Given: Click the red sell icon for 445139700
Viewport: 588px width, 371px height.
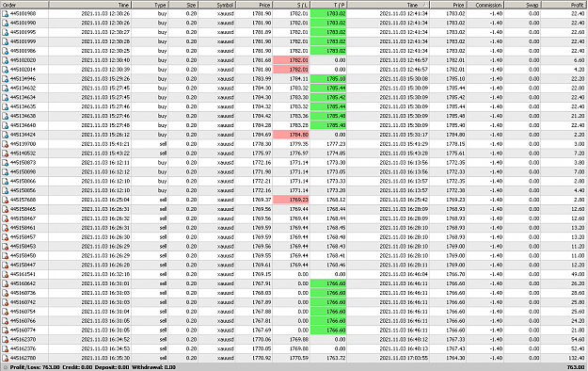Looking at the screenshot, I should click(x=5, y=144).
